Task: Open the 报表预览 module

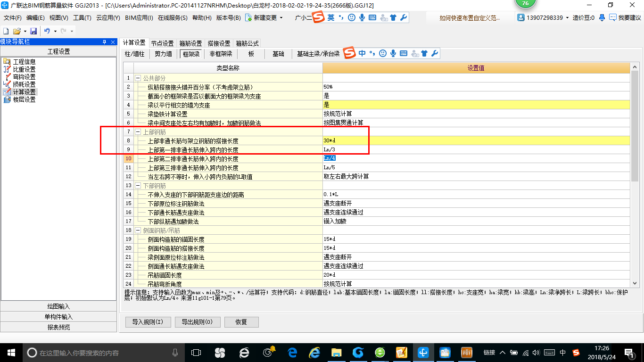Action: click(x=58, y=327)
